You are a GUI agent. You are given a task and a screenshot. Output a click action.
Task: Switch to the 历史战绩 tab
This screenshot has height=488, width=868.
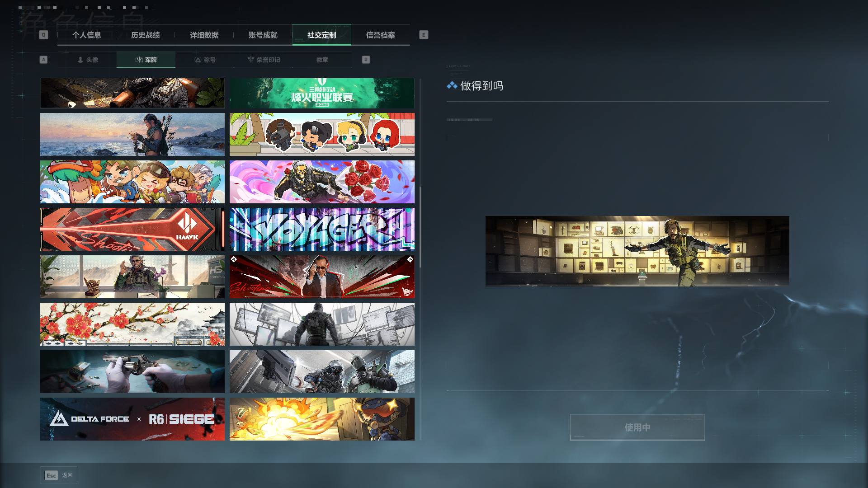tap(146, 35)
